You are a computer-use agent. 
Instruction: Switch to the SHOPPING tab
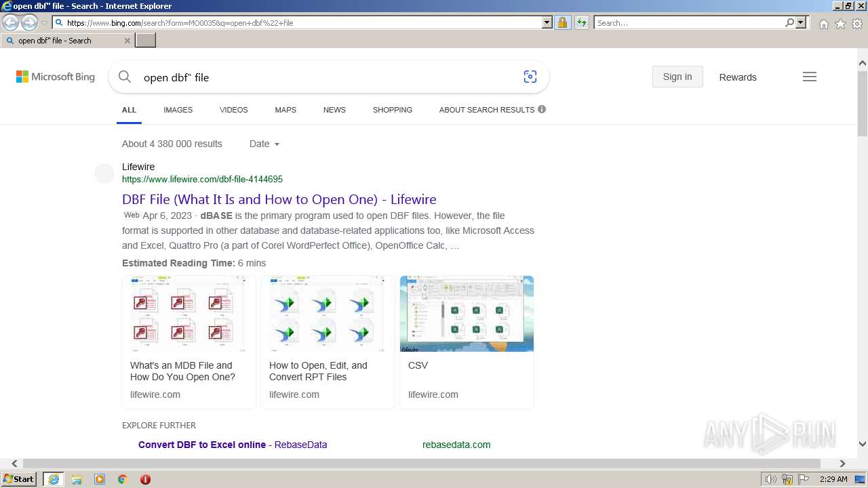tap(392, 110)
